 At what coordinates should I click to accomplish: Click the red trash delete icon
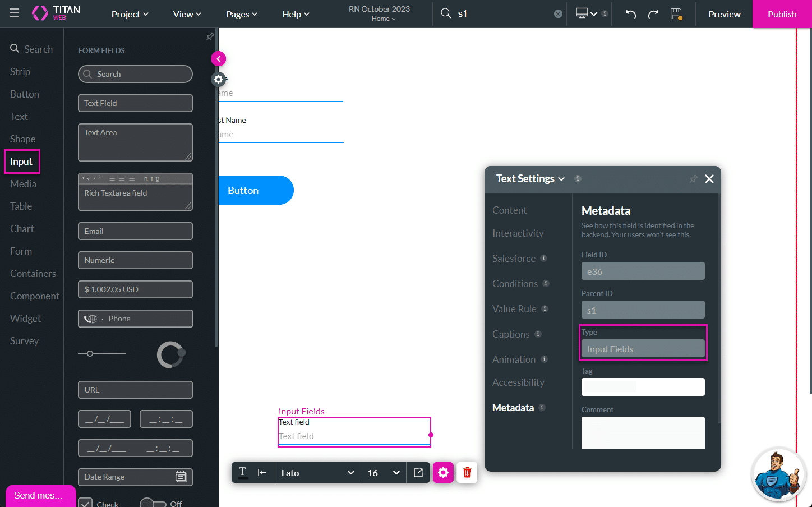(x=467, y=473)
